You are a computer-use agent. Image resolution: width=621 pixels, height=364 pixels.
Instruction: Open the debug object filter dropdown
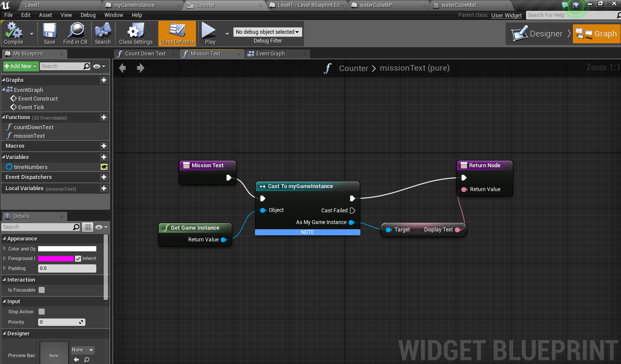[x=268, y=32]
